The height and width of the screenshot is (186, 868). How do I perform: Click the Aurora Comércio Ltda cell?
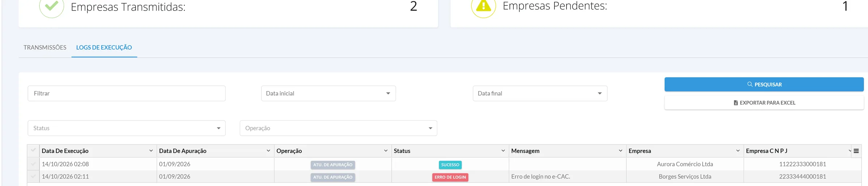coord(685,164)
